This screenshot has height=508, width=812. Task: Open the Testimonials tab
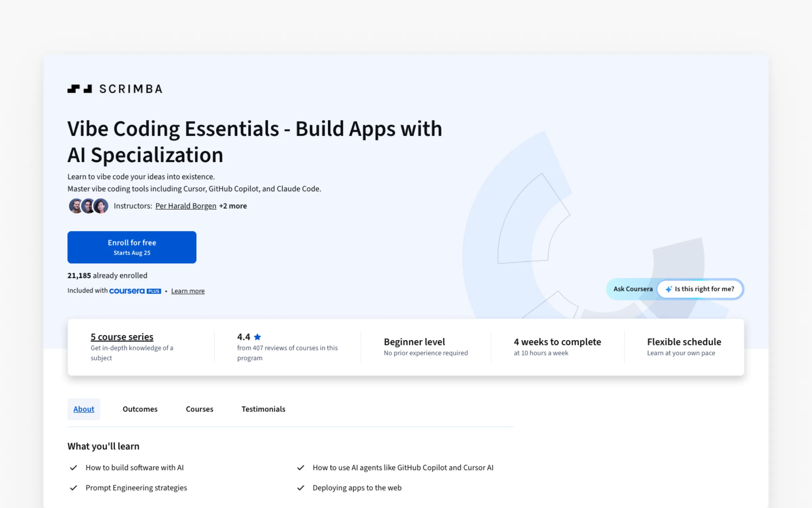pyautogui.click(x=263, y=409)
